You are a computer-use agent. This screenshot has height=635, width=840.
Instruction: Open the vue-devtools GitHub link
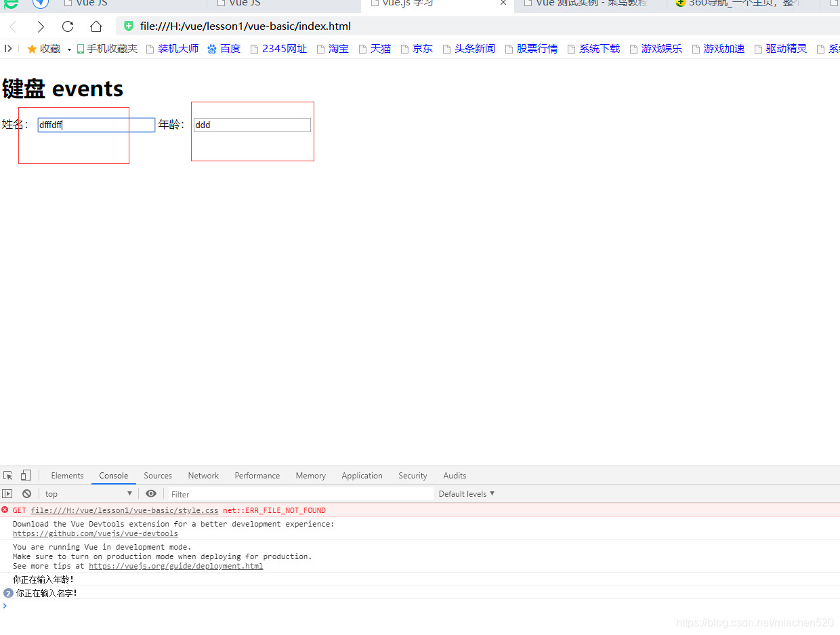95,533
